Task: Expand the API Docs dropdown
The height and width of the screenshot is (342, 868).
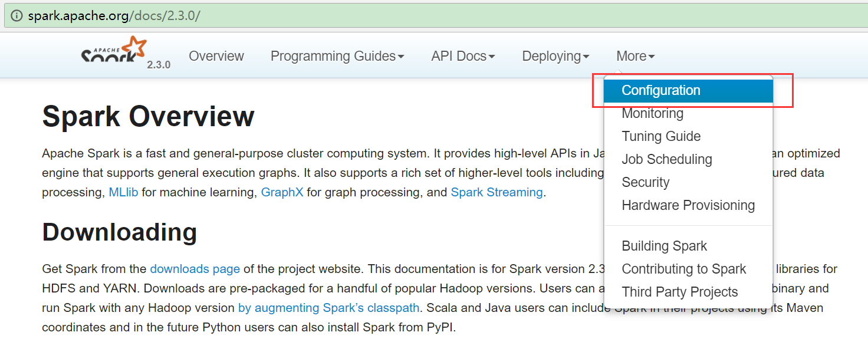Action: click(x=463, y=56)
